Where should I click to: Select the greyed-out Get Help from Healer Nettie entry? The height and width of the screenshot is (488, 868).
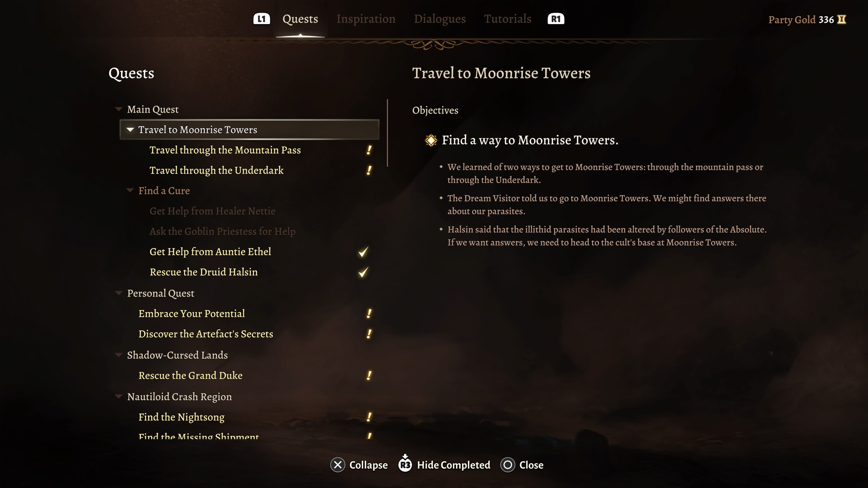tap(213, 211)
